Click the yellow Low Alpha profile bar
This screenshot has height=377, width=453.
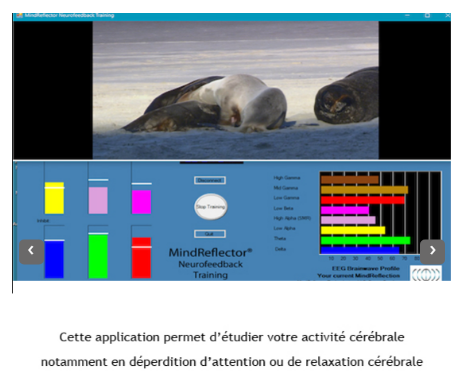pyautogui.click(x=353, y=230)
